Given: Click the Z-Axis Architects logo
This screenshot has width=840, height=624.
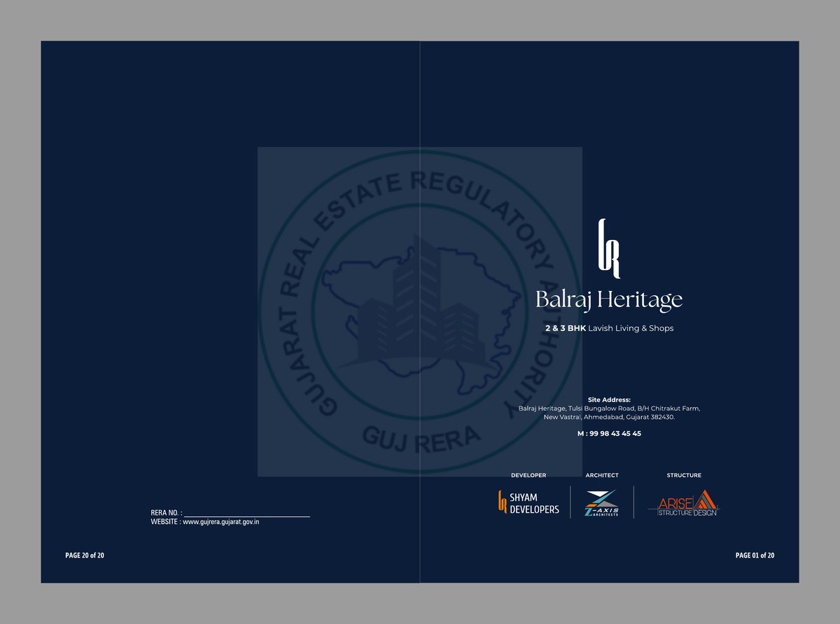Looking at the screenshot, I should coord(602,502).
